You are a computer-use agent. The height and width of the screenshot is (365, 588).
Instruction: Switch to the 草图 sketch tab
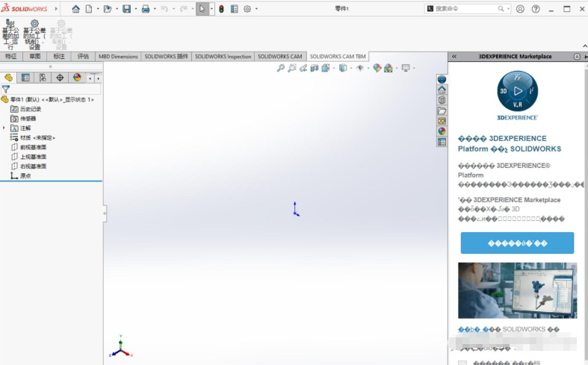pos(35,57)
